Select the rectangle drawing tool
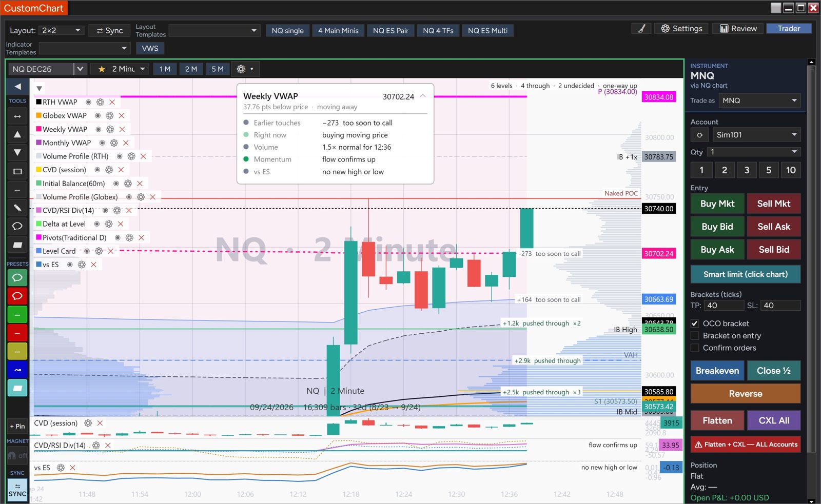The width and height of the screenshot is (821, 504). tap(17, 171)
